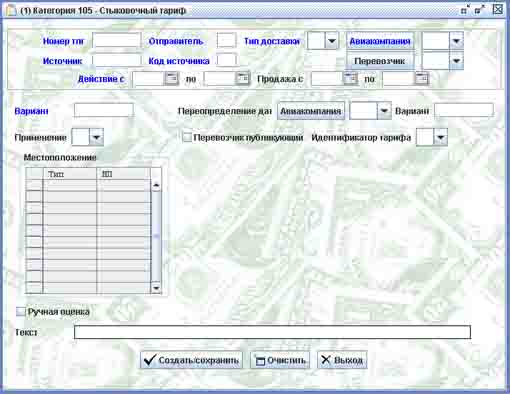
Task: Click the Выход button
Action: 342,360
